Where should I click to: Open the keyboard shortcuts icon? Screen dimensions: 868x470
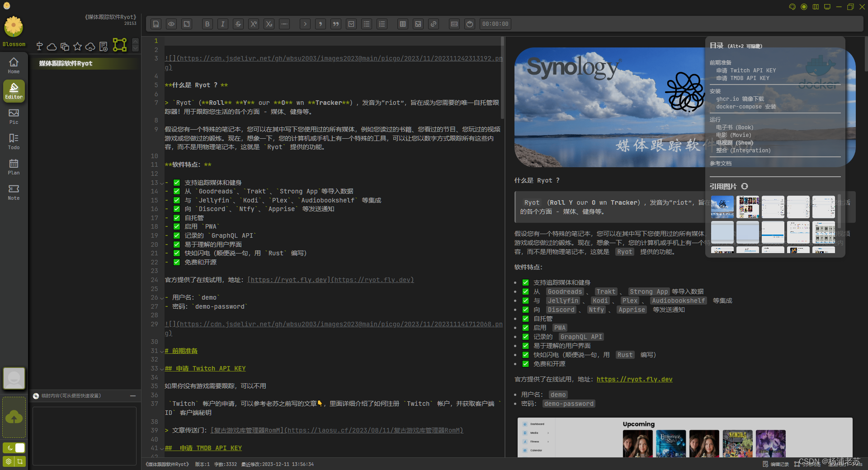click(454, 24)
